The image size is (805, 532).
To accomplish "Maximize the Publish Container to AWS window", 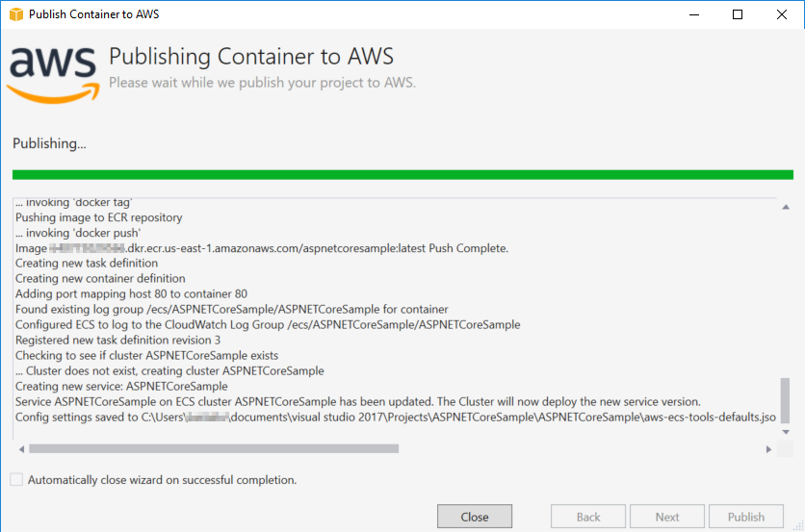I will tap(737, 14).
